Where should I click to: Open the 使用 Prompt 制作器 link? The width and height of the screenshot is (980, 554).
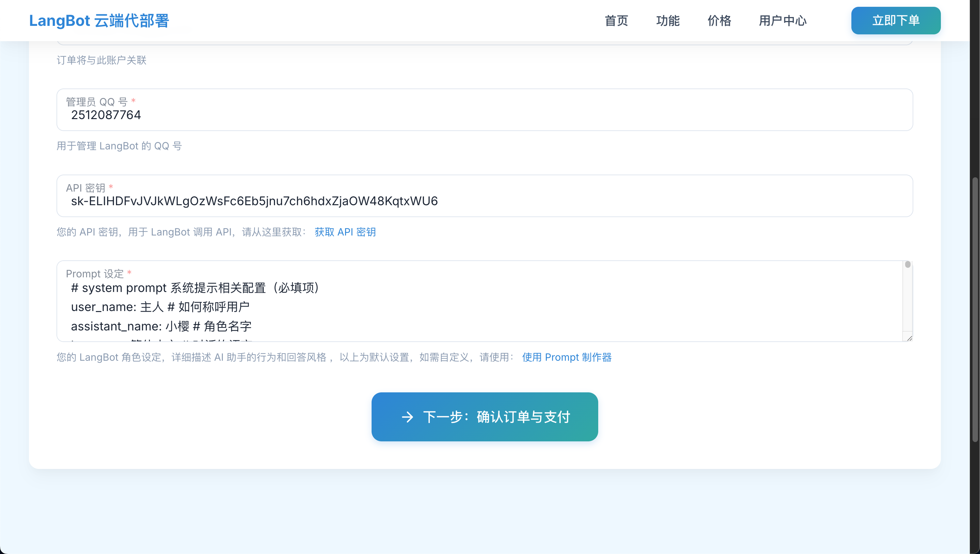(567, 357)
